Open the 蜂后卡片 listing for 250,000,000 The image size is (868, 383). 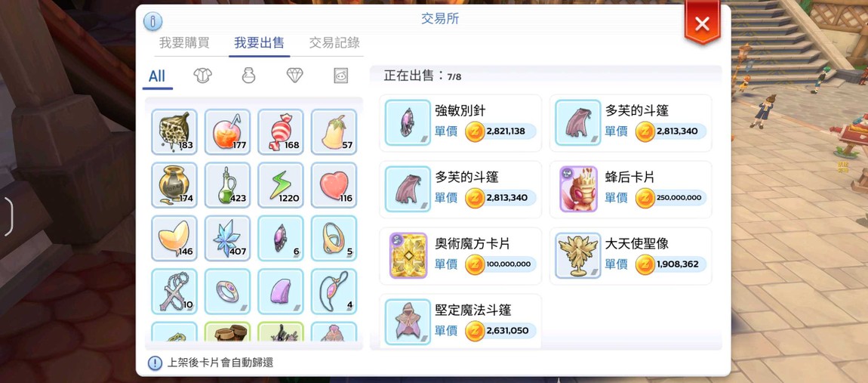click(630, 190)
